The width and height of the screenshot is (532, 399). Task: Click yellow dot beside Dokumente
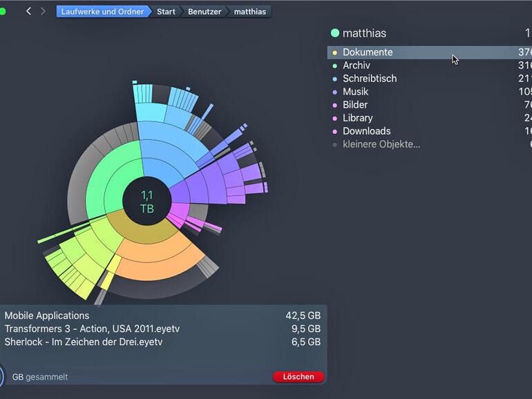coord(335,52)
